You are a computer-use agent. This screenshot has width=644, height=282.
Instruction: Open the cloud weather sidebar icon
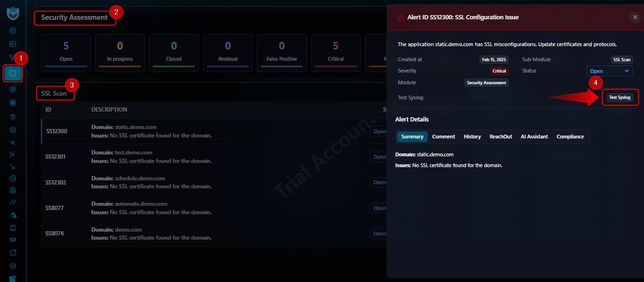click(13, 216)
